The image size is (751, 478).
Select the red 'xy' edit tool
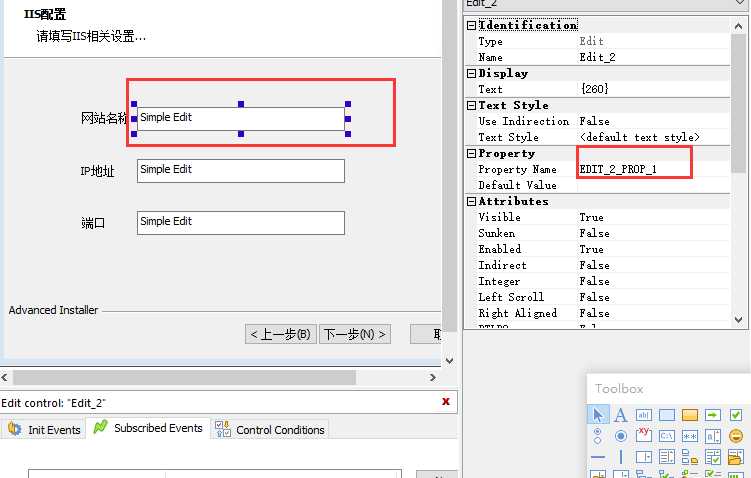644,434
